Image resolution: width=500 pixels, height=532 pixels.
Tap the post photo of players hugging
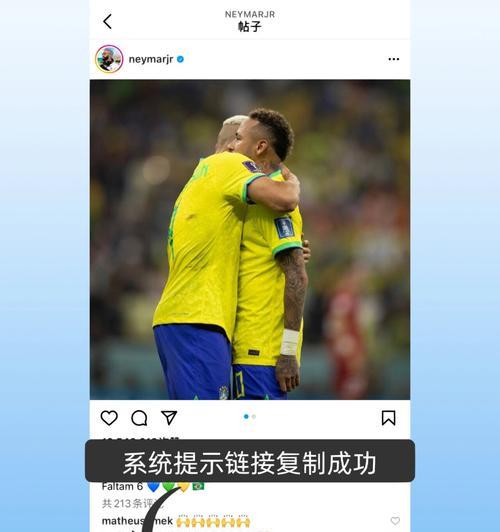pos(250,240)
